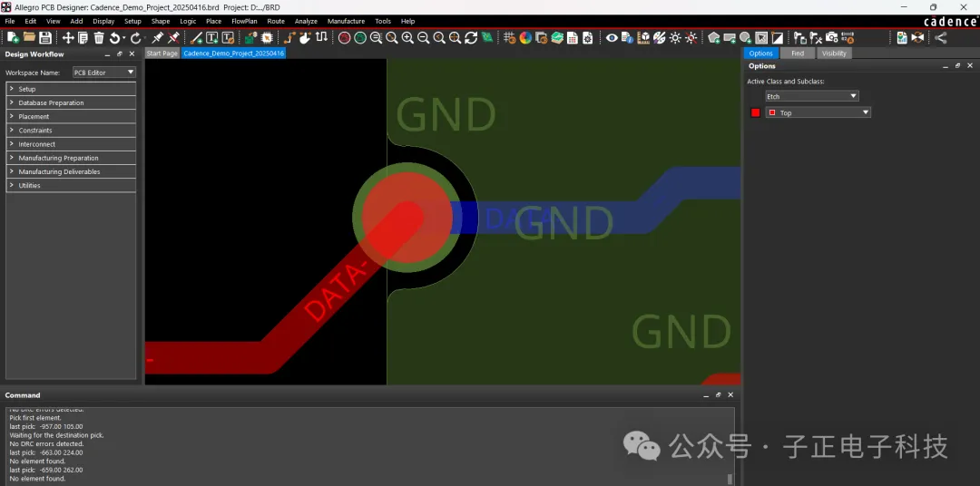This screenshot has height=486, width=980.
Task: Close the Design Workflow panel
Action: point(132,54)
